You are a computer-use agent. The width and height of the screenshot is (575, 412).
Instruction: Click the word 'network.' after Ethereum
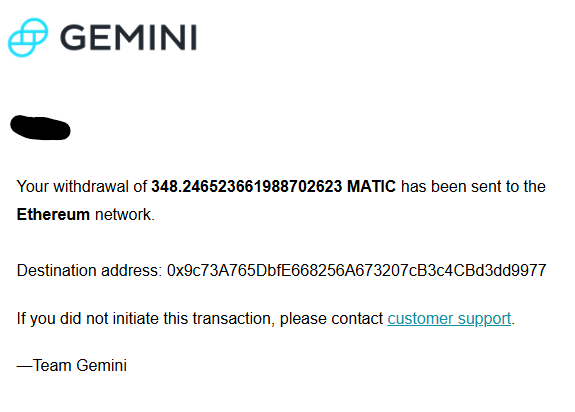[x=125, y=214]
